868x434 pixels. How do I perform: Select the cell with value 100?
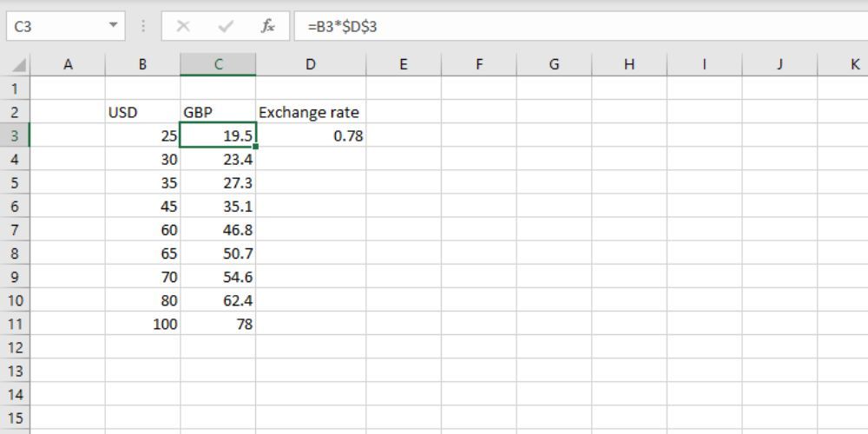[x=142, y=324]
